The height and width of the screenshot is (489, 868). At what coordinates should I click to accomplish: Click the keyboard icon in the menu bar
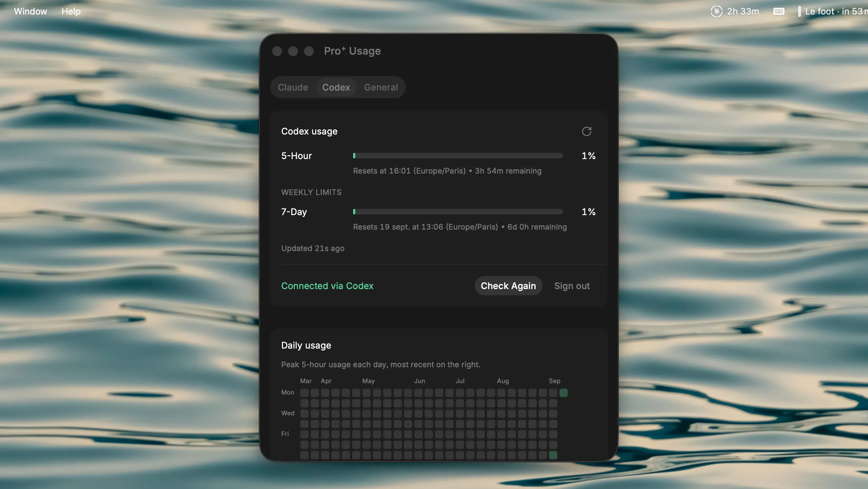coord(779,11)
